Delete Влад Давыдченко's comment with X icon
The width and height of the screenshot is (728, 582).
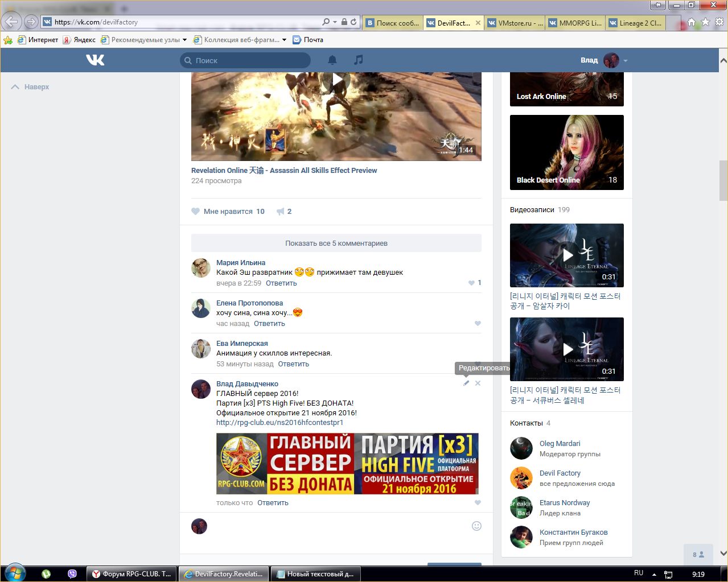pos(478,383)
